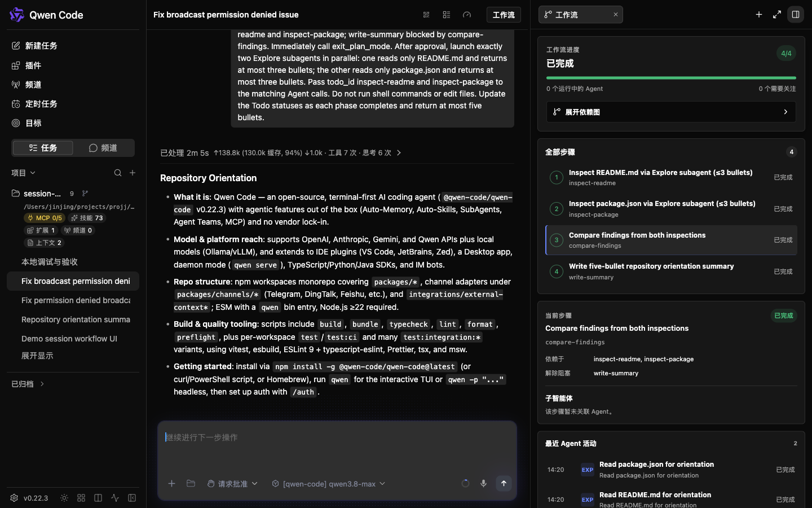Viewport: 812px width, 508px height.
Task: Open the 目标 goals page
Action: tap(73, 123)
